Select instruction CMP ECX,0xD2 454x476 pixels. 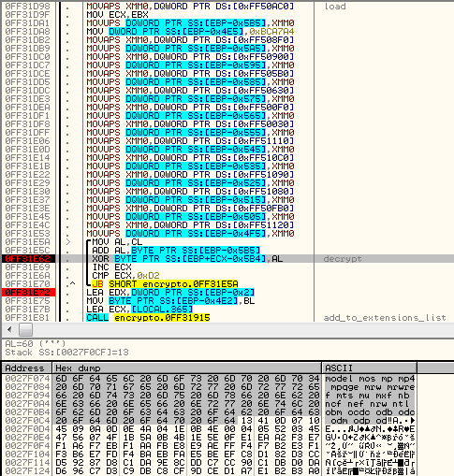125,276
